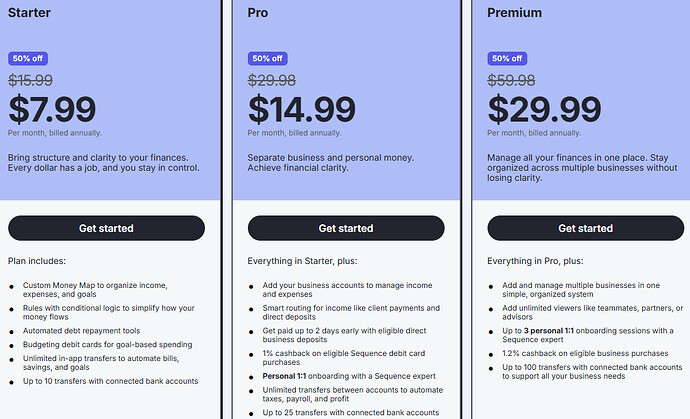690x419 pixels.
Task: Click Get started under the Starter plan
Action: tap(106, 228)
